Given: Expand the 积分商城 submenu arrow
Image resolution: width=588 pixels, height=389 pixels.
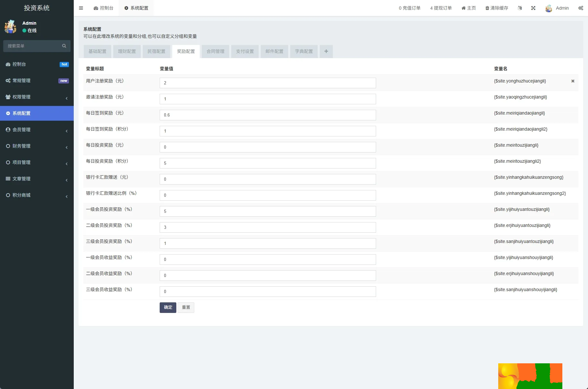Looking at the screenshot, I should point(67,196).
